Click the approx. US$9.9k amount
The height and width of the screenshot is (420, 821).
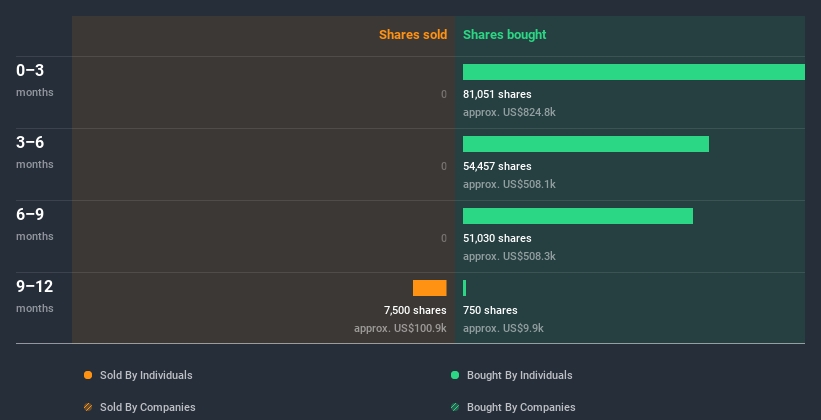pos(503,328)
